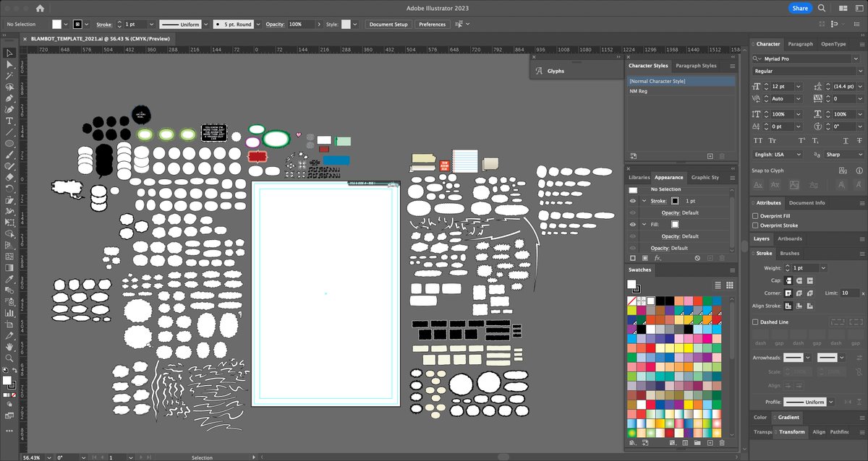Screen dimensions: 868x461
Task: Delete swatch using Swatches trash icon
Action: 721,442
